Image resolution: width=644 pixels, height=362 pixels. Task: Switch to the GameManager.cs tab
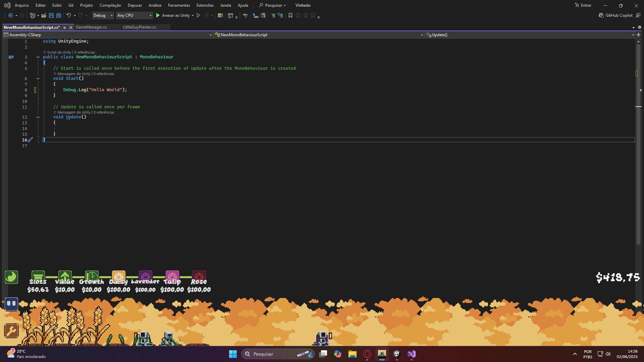tap(91, 27)
